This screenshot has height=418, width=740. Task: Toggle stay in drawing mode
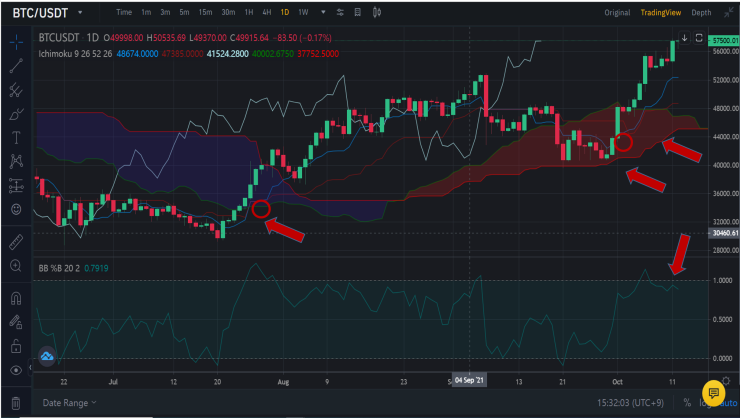pos(16,322)
